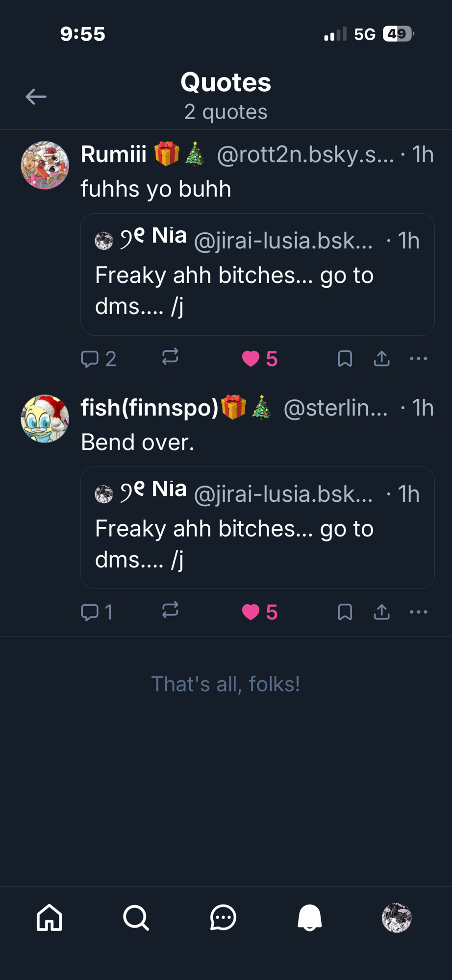The image size is (452, 980).
Task: Go back with the arrow icon
Action: 36,97
